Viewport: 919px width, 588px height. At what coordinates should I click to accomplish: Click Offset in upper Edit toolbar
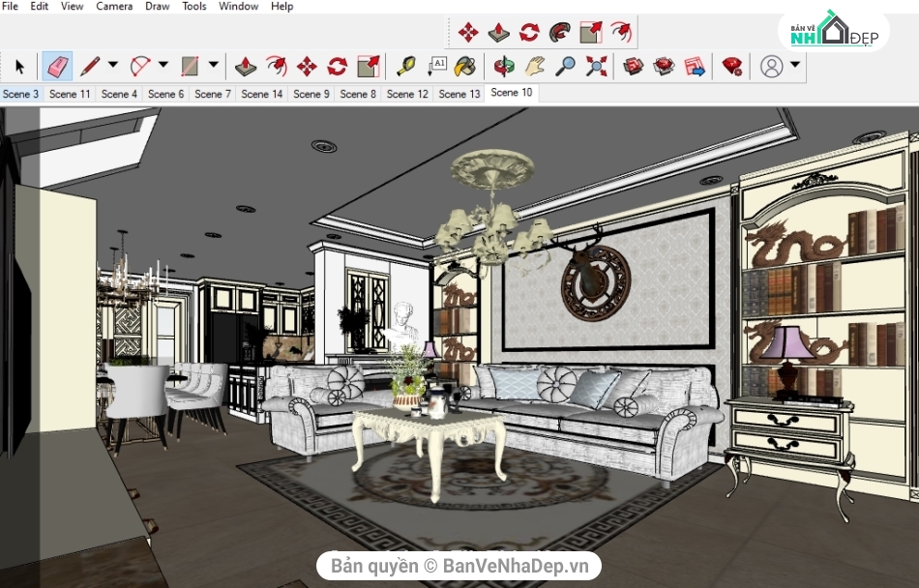pyautogui.click(x=621, y=32)
